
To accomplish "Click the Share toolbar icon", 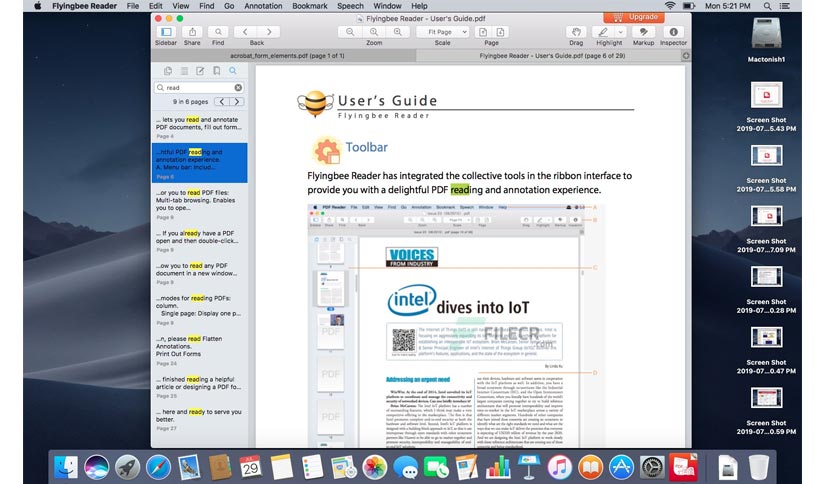I will 192,32.
